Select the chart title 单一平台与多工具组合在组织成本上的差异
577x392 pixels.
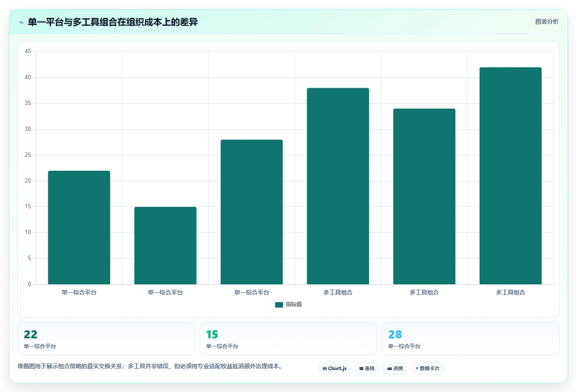[113, 22]
